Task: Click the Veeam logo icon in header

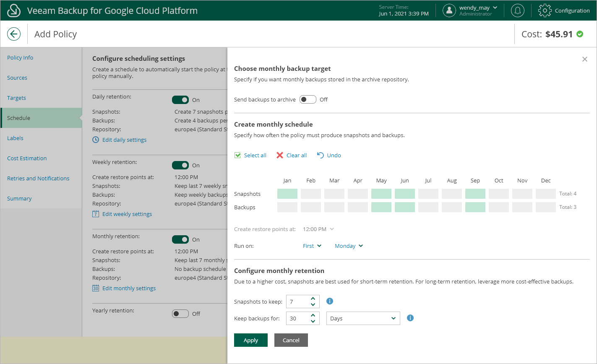Action: click(14, 10)
